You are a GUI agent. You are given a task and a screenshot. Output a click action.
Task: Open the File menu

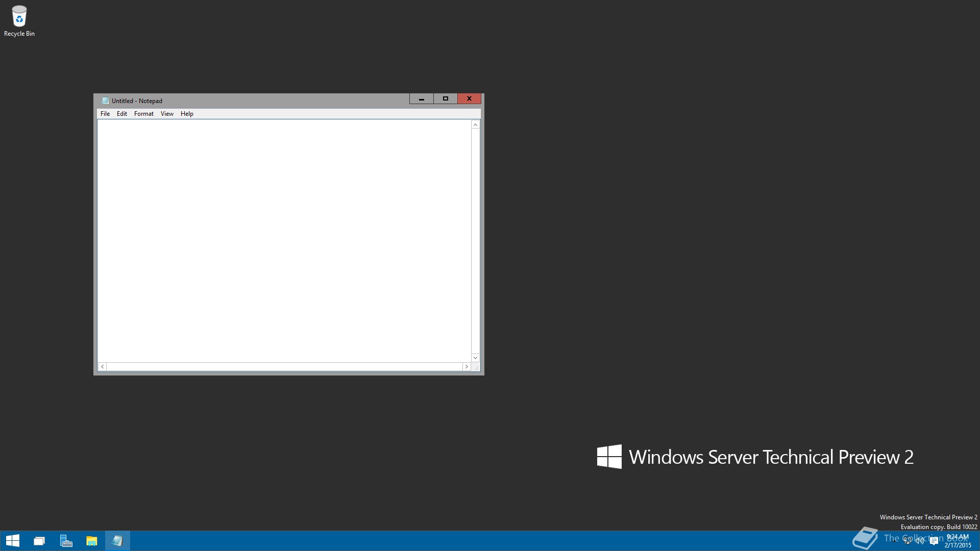click(105, 114)
